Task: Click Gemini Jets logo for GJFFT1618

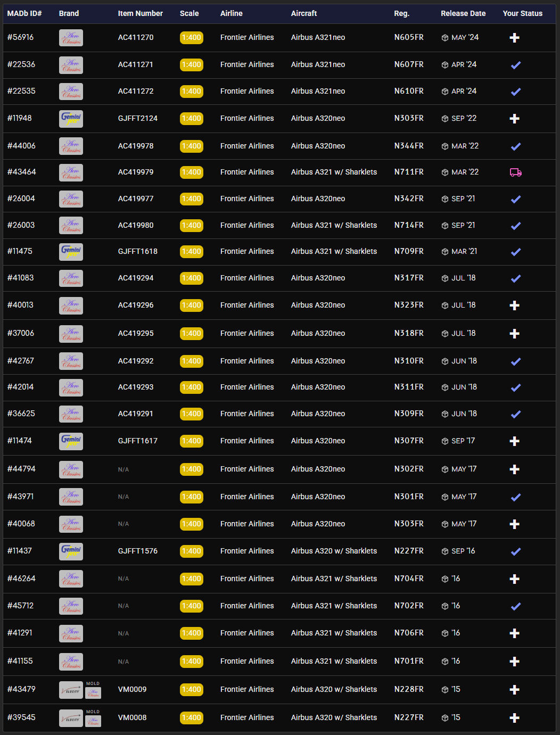Action: coord(71,252)
